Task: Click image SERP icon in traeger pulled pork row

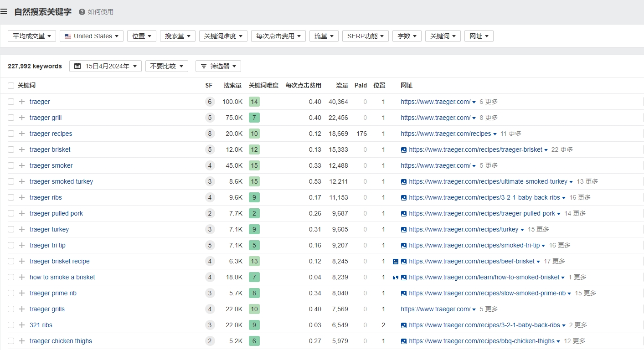Action: 403,213
